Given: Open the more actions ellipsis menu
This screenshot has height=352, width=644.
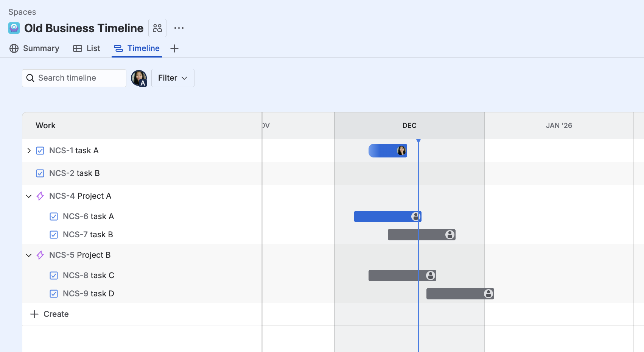Looking at the screenshot, I should coord(179,28).
